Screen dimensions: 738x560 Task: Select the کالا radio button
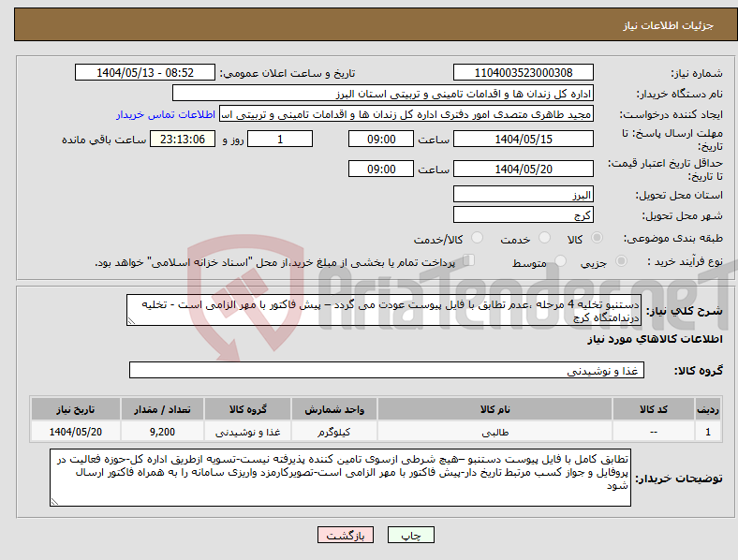click(597, 238)
